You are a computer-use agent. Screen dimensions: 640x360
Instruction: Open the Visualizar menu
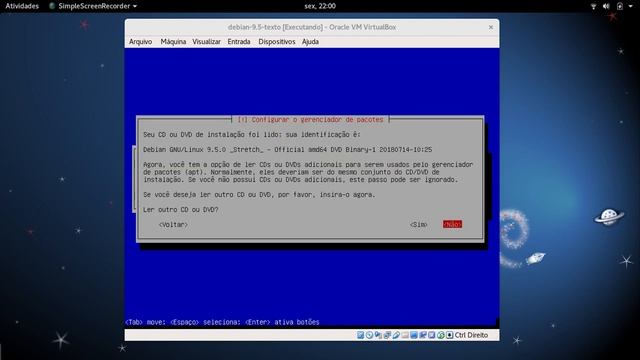pyautogui.click(x=207, y=42)
